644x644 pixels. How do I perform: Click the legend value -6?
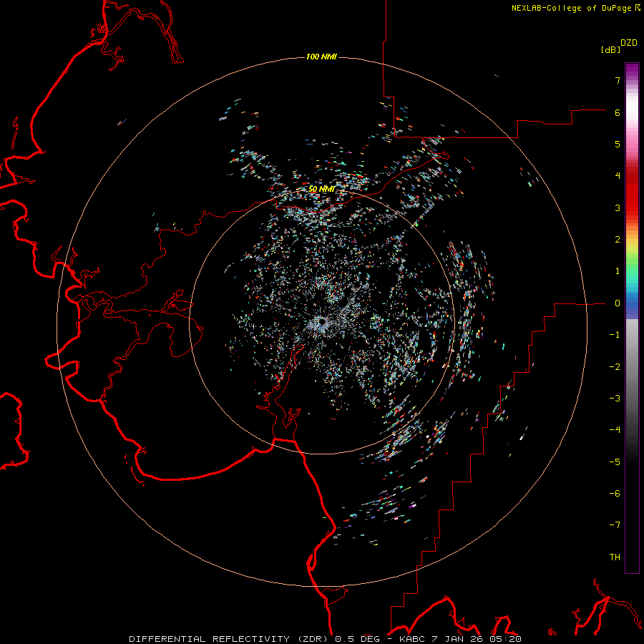point(615,494)
